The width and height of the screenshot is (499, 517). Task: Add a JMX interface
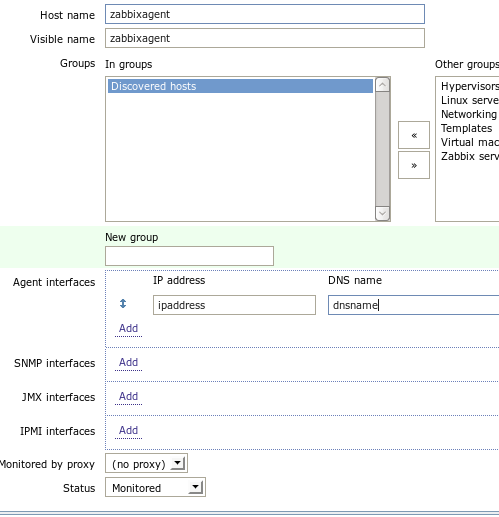click(128, 396)
